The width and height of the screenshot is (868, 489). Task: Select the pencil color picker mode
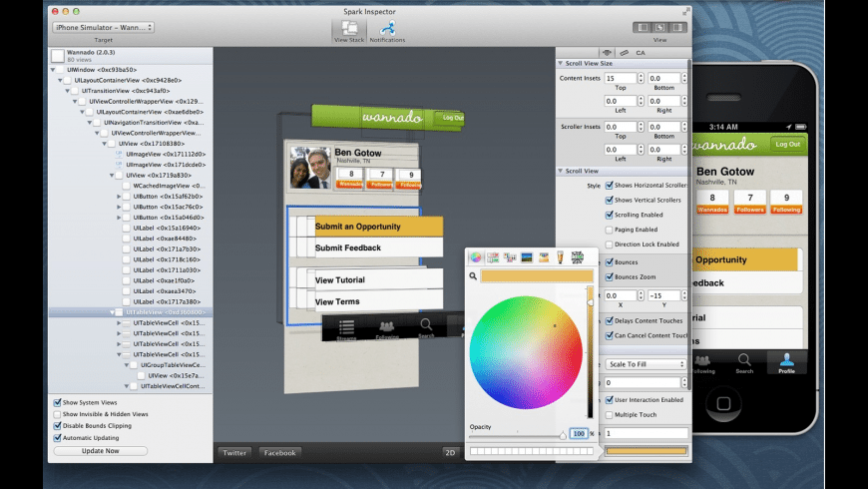coord(561,257)
